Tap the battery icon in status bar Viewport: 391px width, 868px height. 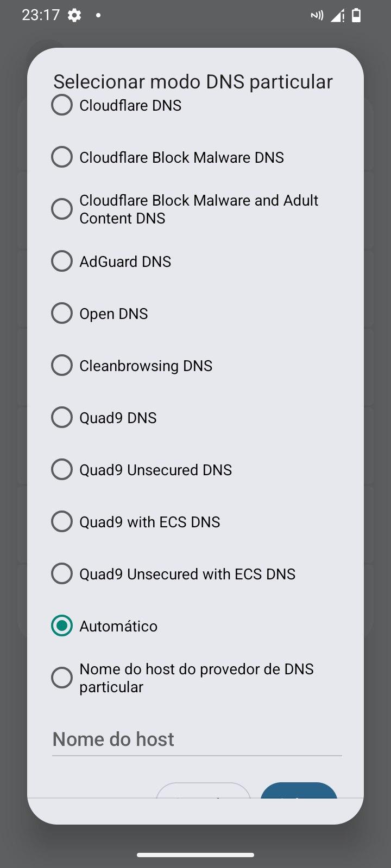pos(356,16)
